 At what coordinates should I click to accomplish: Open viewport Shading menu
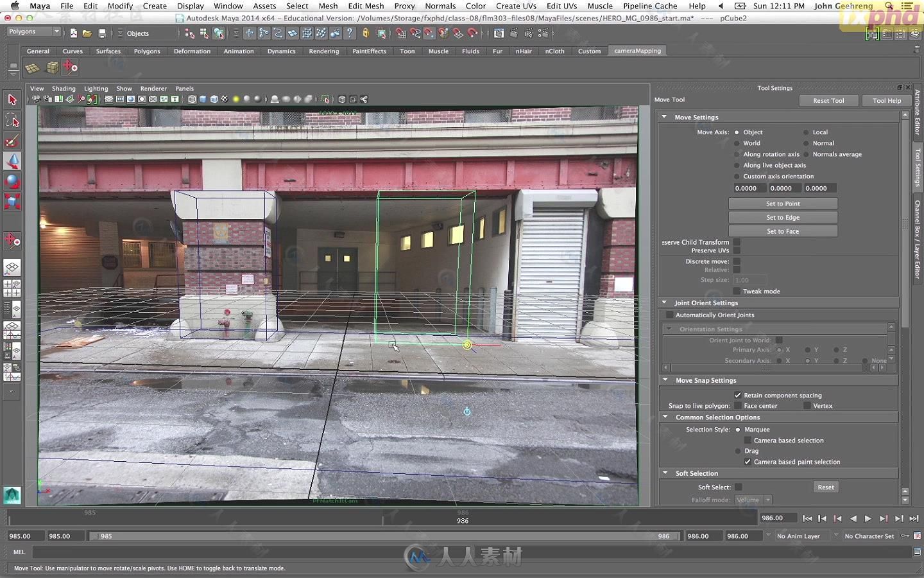click(x=64, y=89)
